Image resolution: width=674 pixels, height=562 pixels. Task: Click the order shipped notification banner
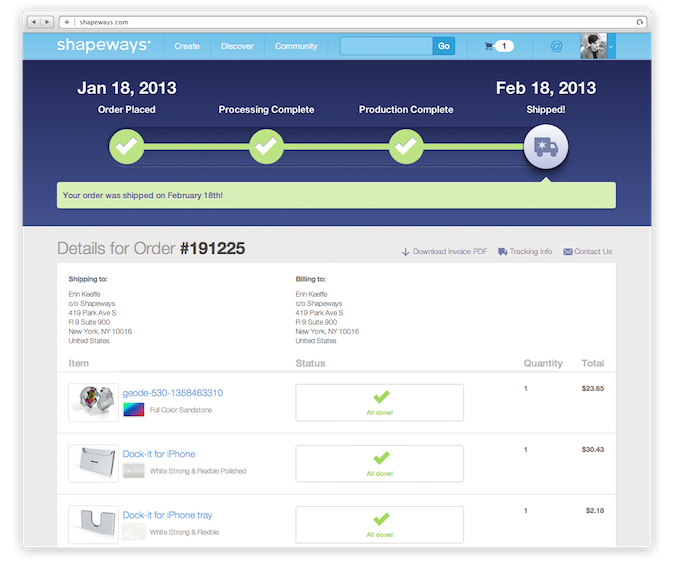pos(336,195)
